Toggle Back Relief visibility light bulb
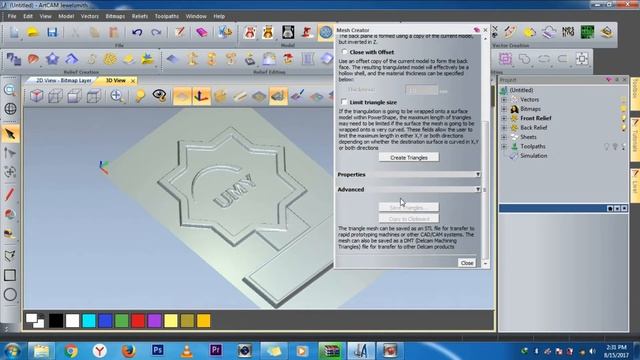640x360 pixels. click(x=623, y=128)
